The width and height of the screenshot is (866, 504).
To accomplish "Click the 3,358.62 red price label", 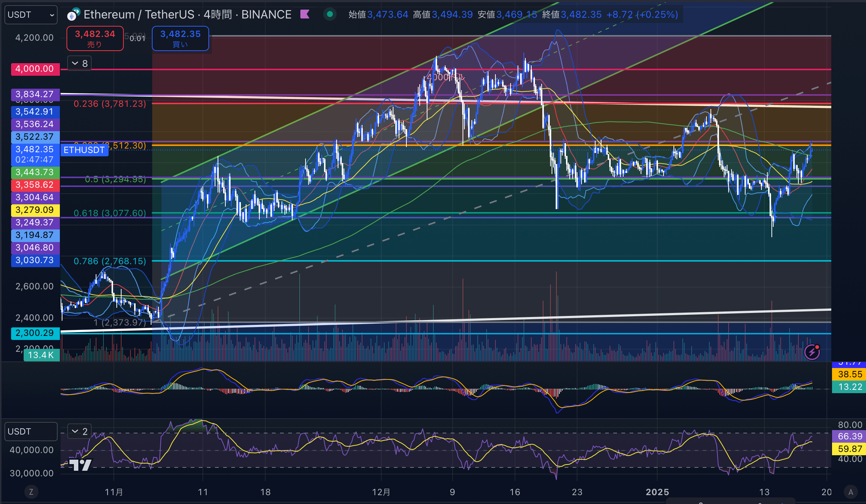I will coord(35,185).
